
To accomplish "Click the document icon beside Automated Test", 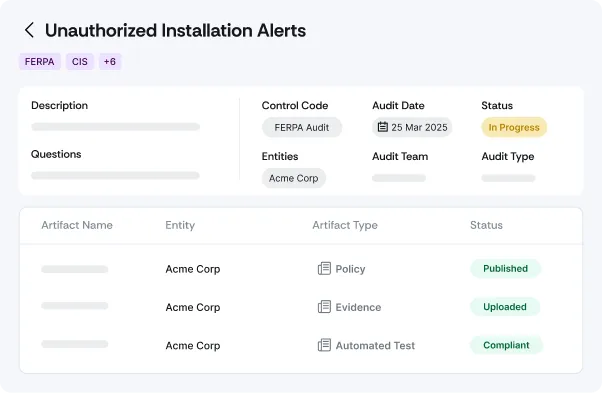I will click(324, 345).
